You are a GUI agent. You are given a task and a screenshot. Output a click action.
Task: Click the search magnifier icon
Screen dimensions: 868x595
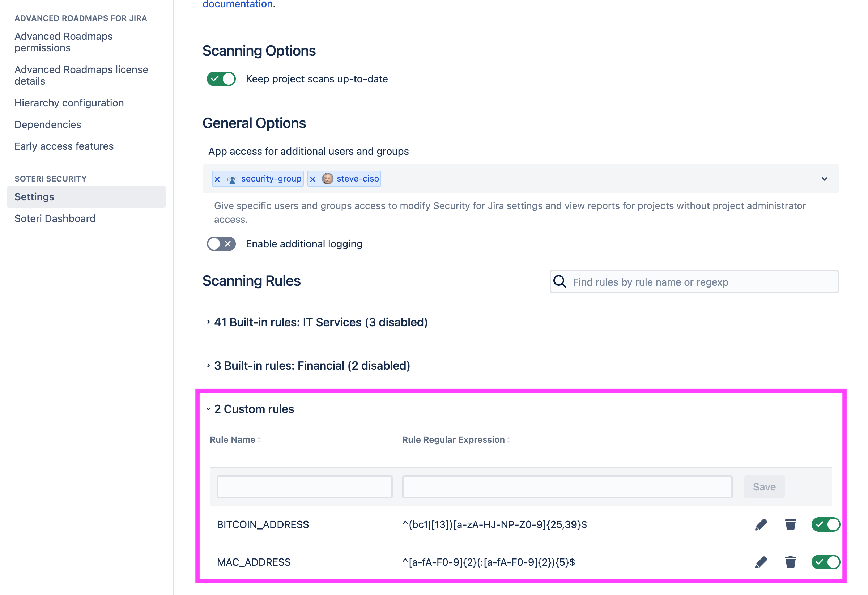pos(559,281)
